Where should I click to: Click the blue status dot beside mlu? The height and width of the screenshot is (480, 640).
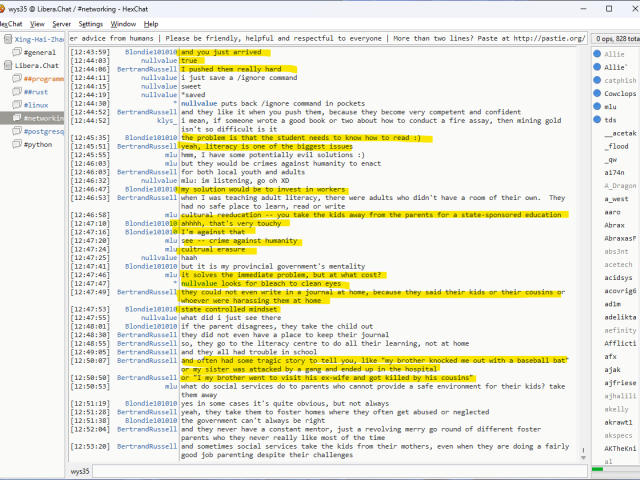tap(598, 106)
